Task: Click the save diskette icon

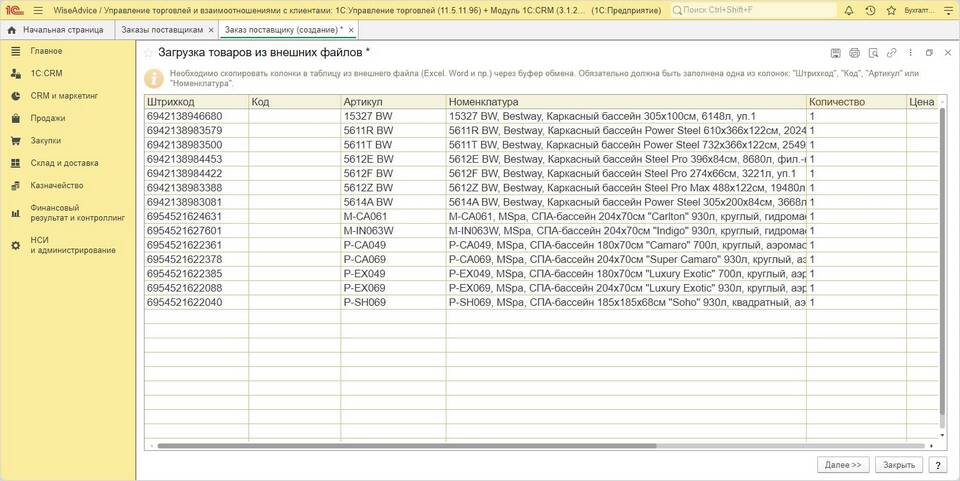Action: (x=836, y=53)
